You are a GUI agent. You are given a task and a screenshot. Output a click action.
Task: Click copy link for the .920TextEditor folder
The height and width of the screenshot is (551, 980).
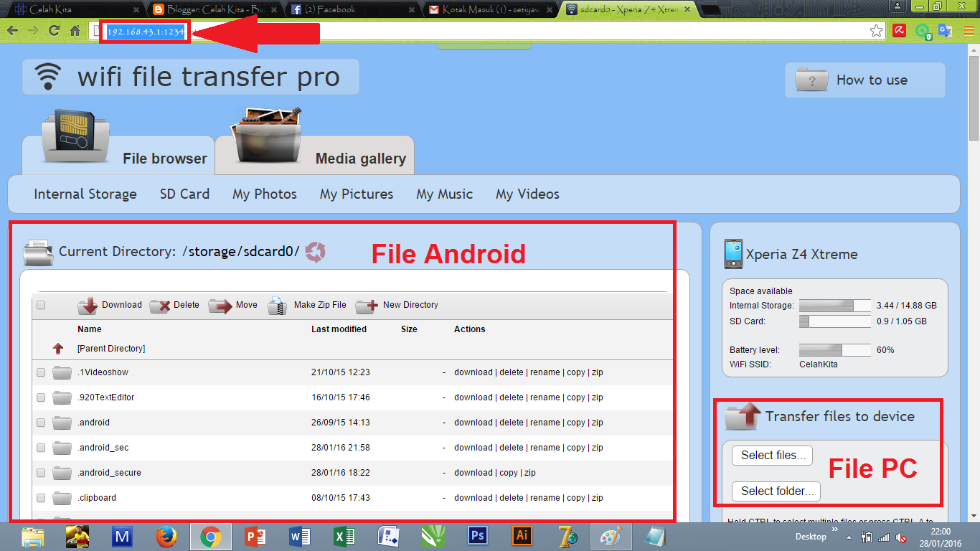(x=576, y=397)
